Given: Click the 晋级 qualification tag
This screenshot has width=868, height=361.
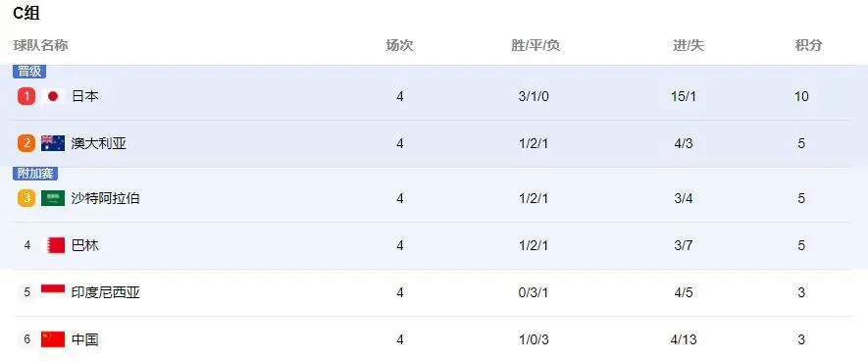Looking at the screenshot, I should pyautogui.click(x=29, y=72).
